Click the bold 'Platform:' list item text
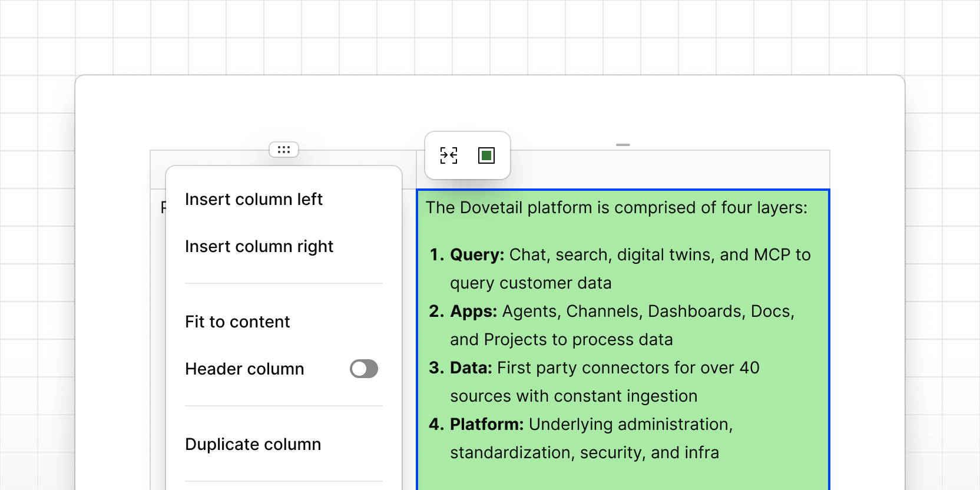 [x=487, y=424]
